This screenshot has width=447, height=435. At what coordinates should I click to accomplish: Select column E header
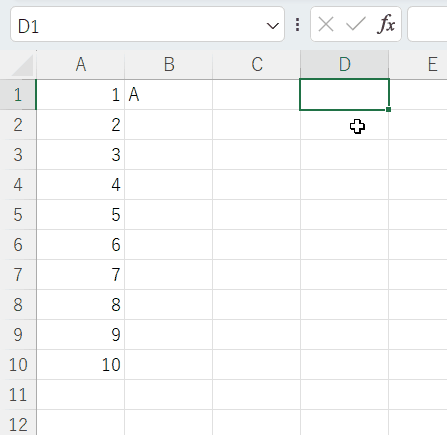point(418,64)
